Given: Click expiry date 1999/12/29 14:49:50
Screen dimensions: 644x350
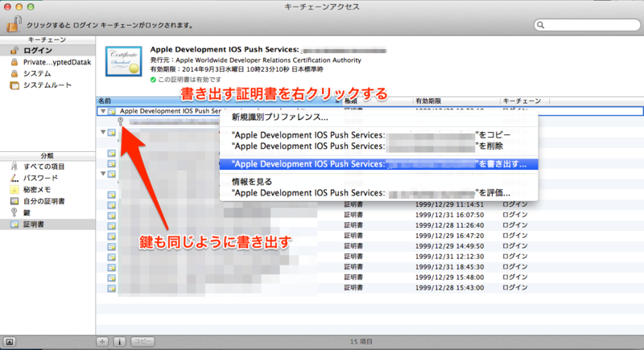Looking at the screenshot, I should click(x=449, y=246).
